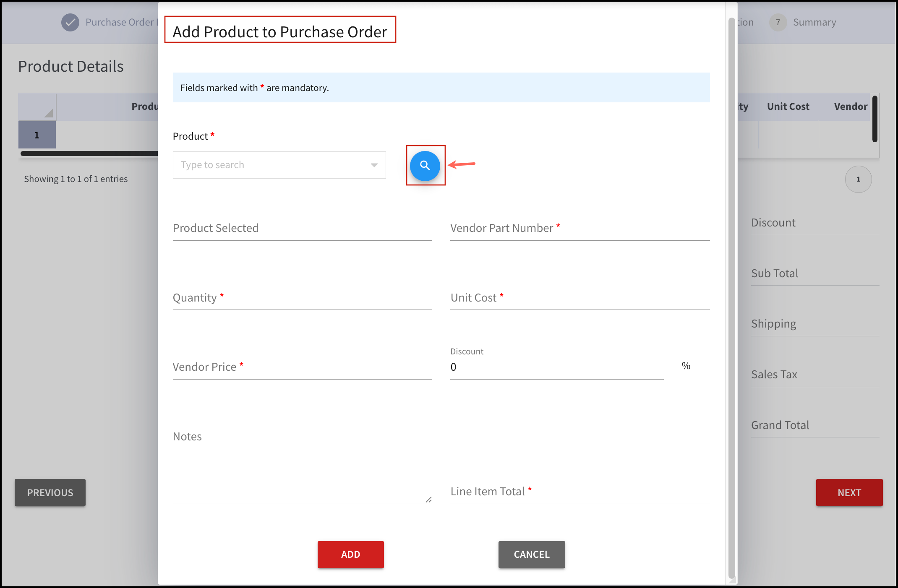Click the Discount percentage field
Viewport: 898px width, 588px height.
(557, 367)
